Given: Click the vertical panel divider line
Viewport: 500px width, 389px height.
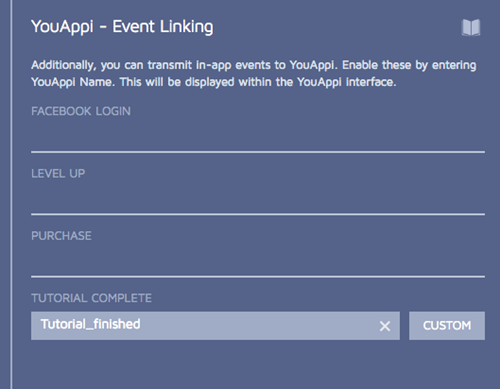Looking at the screenshot, I should pos(11,194).
